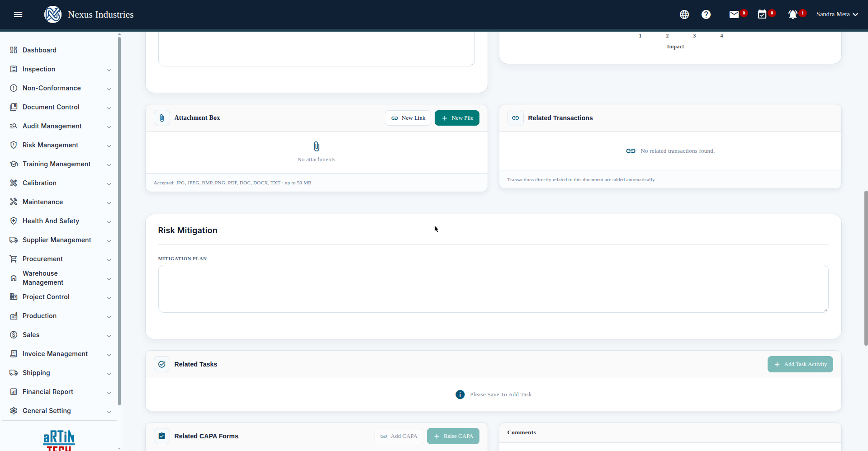Image resolution: width=868 pixels, height=451 pixels.
Task: Click the Dashboard sidebar icon
Action: [14, 50]
